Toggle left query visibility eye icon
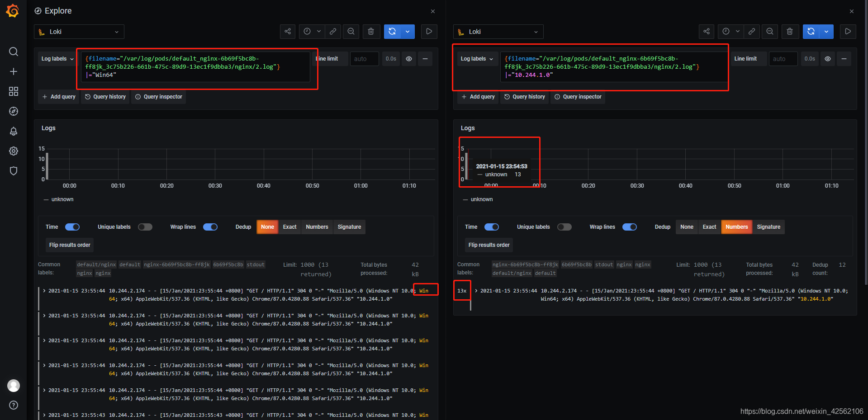The image size is (868, 420). [409, 59]
